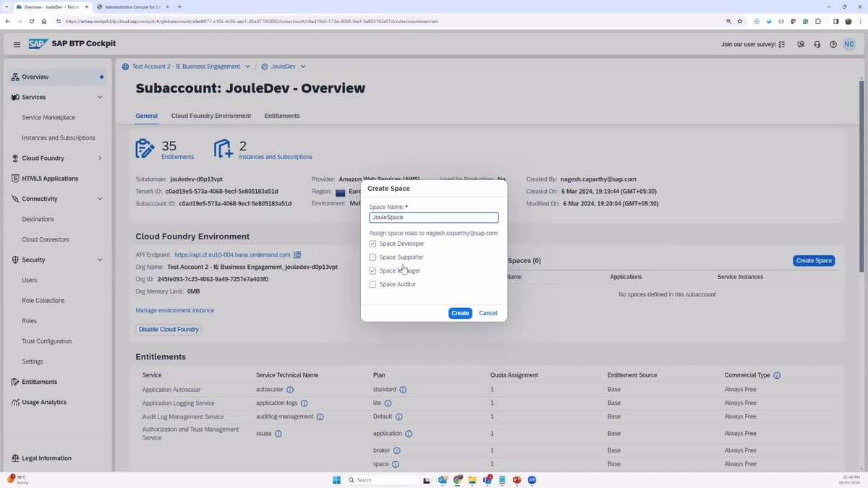The width and height of the screenshot is (868, 488).
Task: Click Create button in the dialog
Action: 460,313
